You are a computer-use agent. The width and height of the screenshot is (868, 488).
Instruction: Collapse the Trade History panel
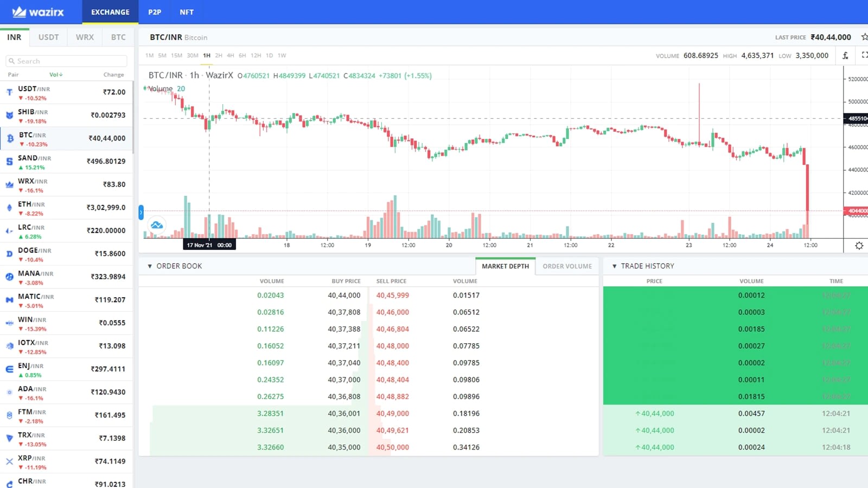click(614, 266)
